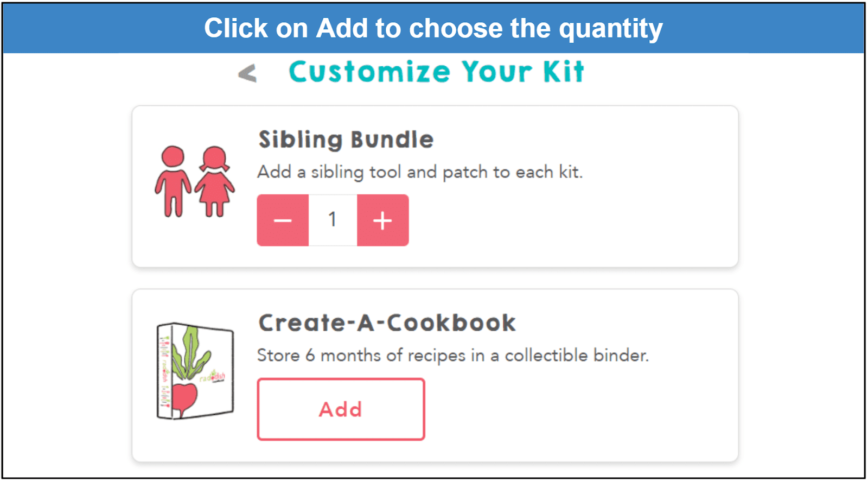Click the binder spine with colorful labels

tap(165, 372)
